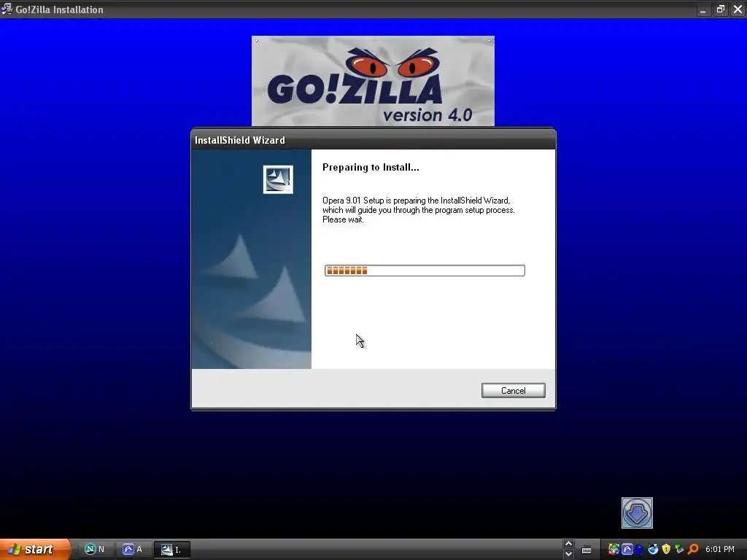This screenshot has height=560, width=747.
Task: Click the dark blue head tray icon
Action: click(639, 550)
